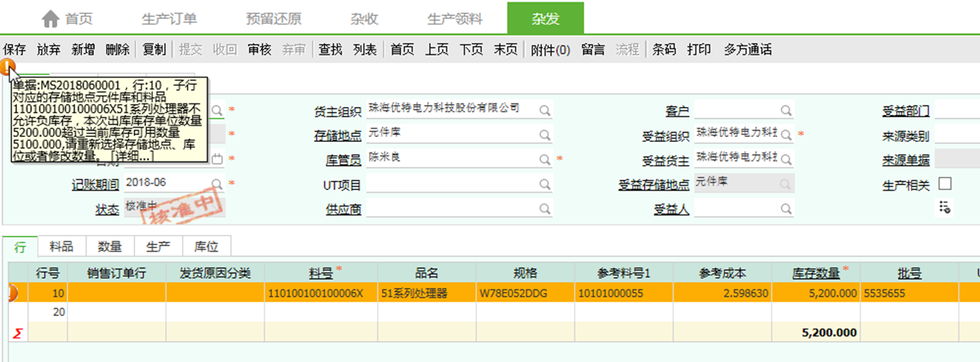
Task: Click the 库存数量 cell showing 5,200.000
Action: 816,293
